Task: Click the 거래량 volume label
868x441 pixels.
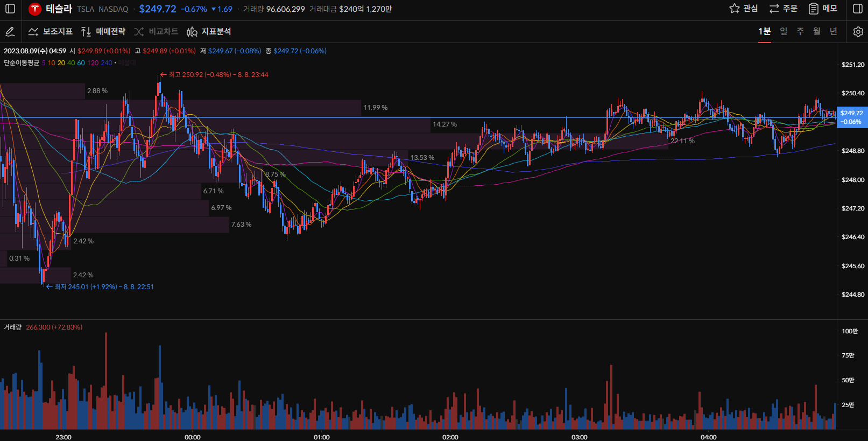Action: point(12,327)
